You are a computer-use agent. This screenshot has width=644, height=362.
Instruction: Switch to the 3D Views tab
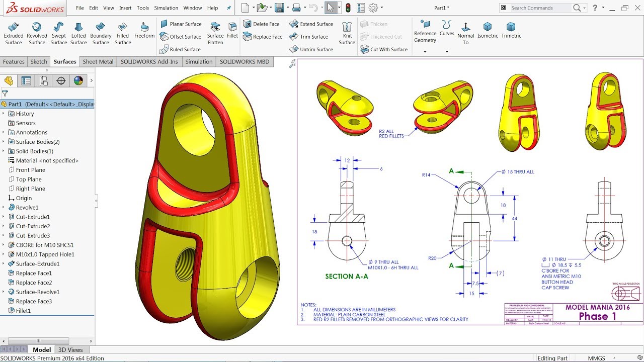[70, 350]
